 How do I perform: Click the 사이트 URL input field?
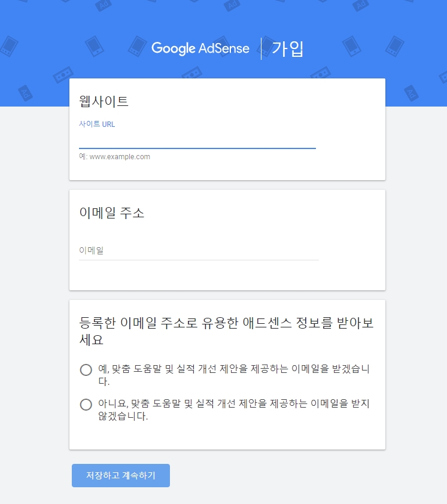(x=197, y=140)
